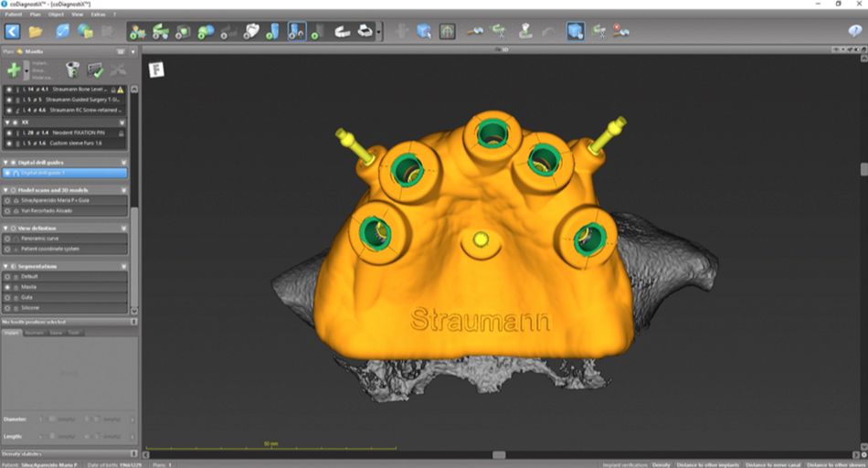Image resolution: width=868 pixels, height=468 pixels.
Task: Open the plan selector dropdown arrow
Action: [132, 51]
